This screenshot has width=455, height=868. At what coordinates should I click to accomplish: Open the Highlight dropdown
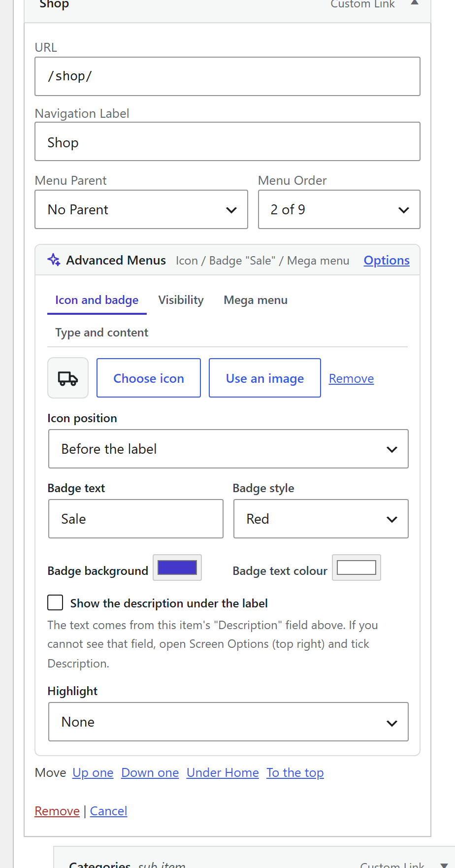pyautogui.click(x=228, y=722)
